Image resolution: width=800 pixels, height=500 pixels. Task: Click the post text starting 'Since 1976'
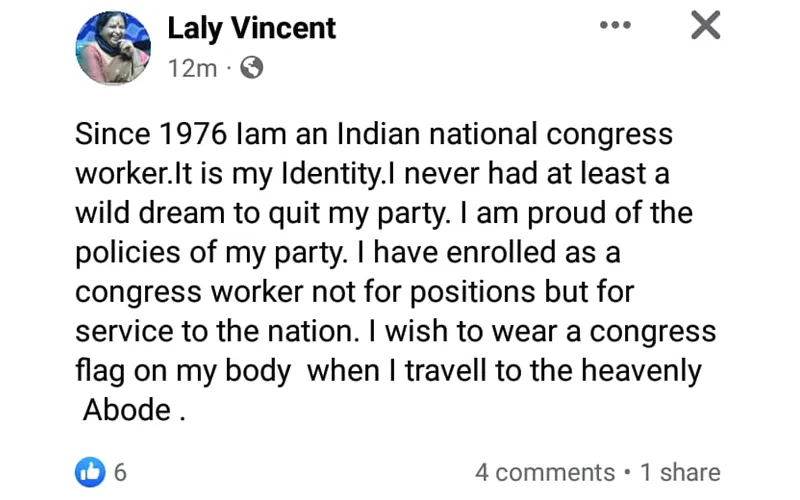tap(395, 271)
